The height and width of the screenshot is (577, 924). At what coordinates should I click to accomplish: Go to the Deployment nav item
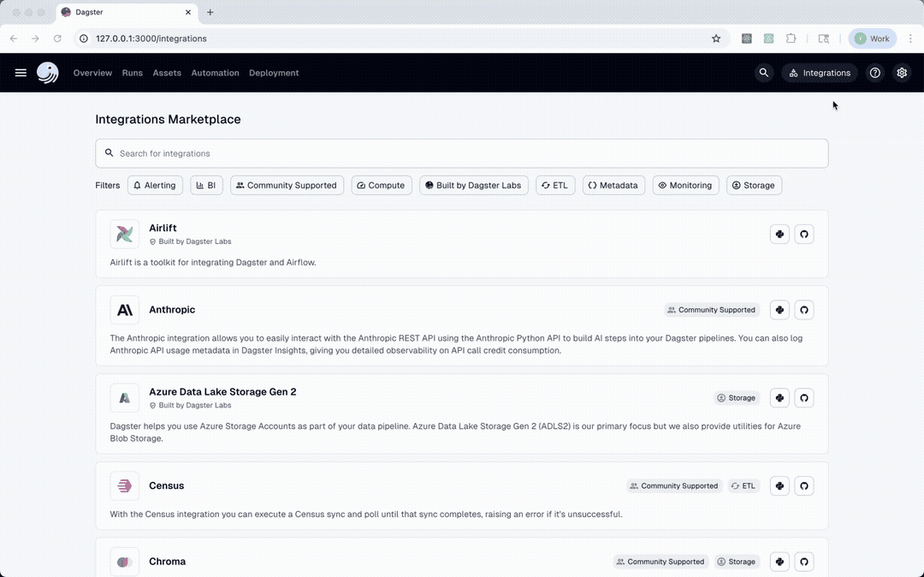pyautogui.click(x=274, y=73)
